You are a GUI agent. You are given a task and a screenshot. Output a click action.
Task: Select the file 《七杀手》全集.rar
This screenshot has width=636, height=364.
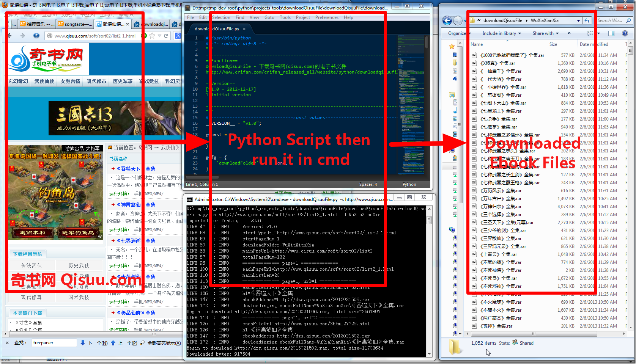(498, 119)
